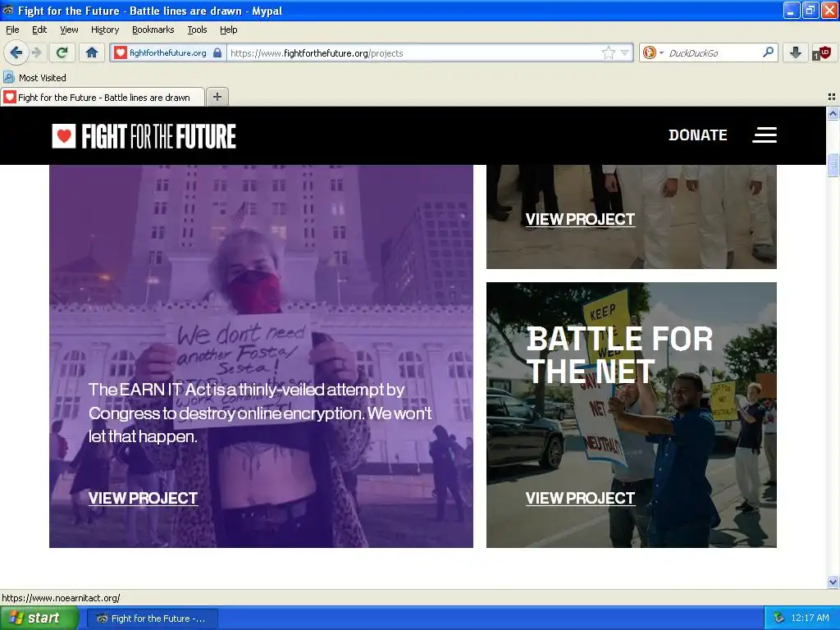Open the hamburger navigation menu

pyautogui.click(x=765, y=135)
